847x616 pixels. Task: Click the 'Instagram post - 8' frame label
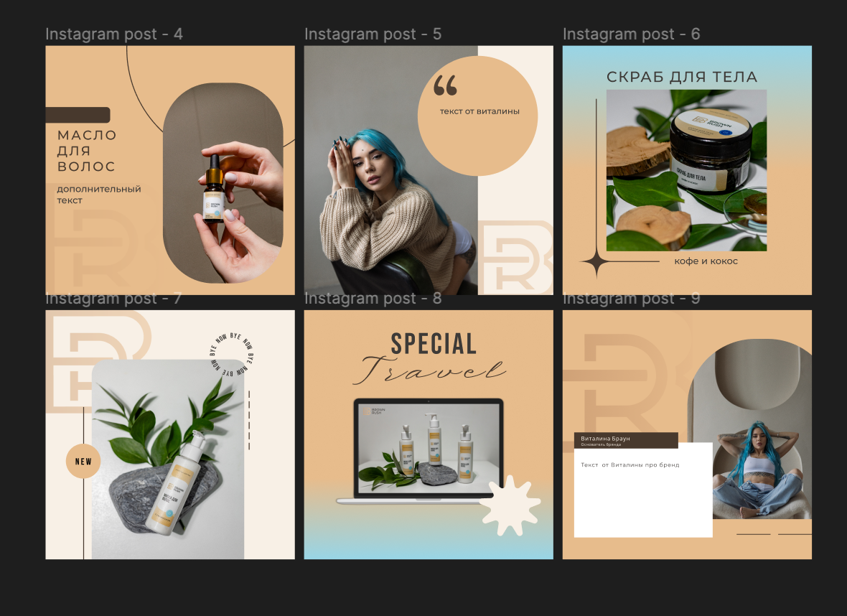coord(373,299)
